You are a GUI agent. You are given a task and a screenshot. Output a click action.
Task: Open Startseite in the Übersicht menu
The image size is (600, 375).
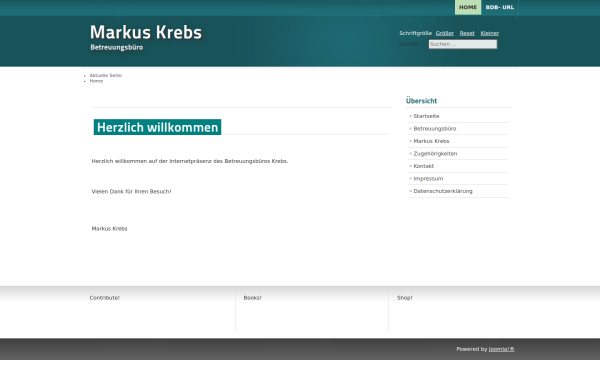[x=426, y=116]
